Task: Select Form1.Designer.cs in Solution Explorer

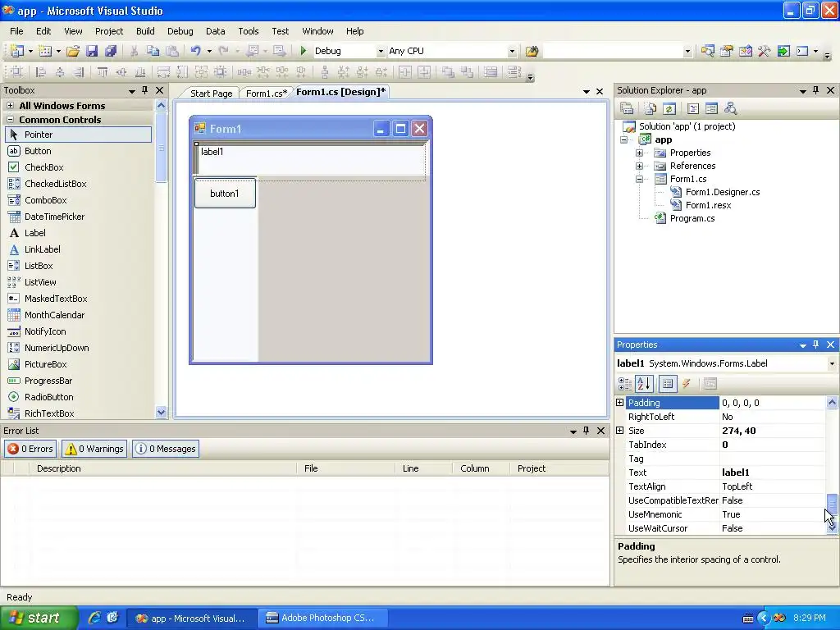Action: (x=723, y=192)
